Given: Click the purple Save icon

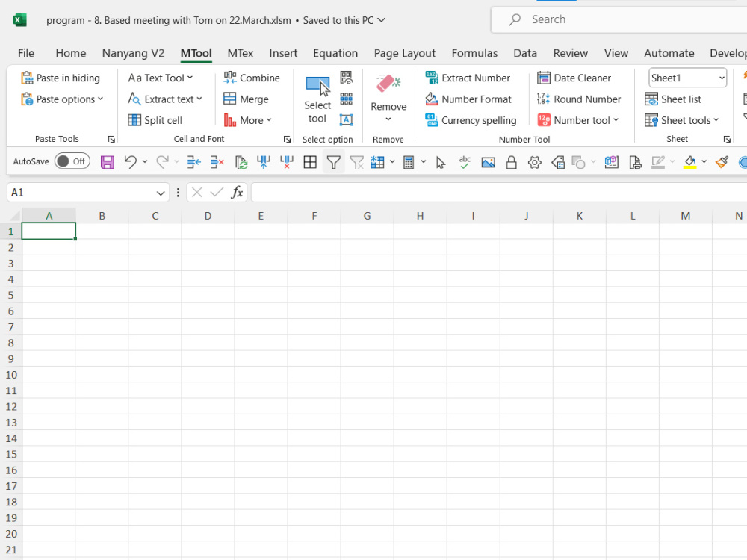Looking at the screenshot, I should pyautogui.click(x=107, y=162).
